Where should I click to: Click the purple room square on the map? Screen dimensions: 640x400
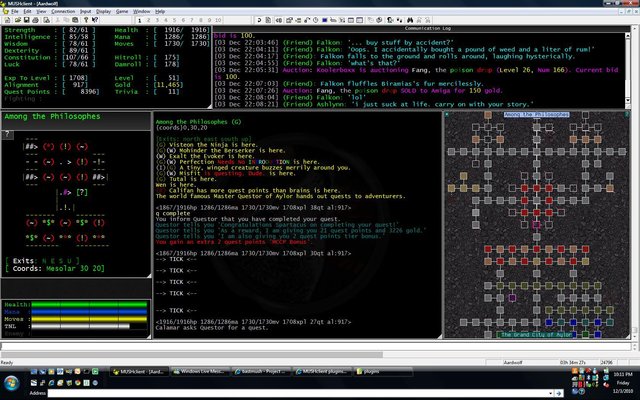(x=512, y=298)
